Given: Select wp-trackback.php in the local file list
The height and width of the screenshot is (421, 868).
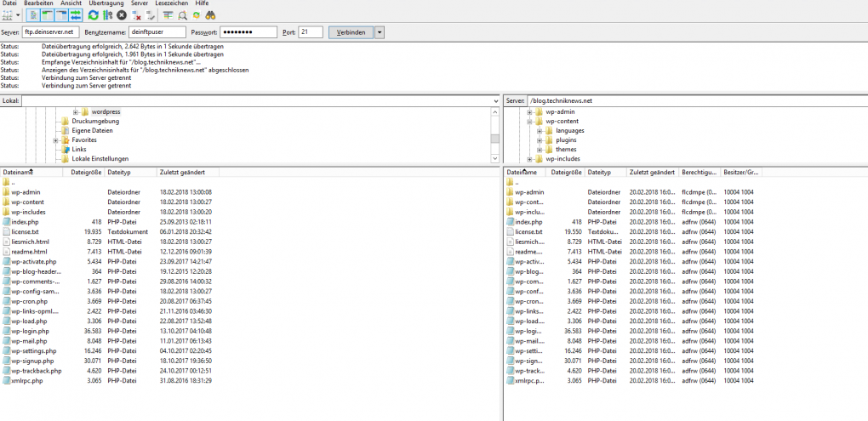Looking at the screenshot, I should (x=37, y=371).
